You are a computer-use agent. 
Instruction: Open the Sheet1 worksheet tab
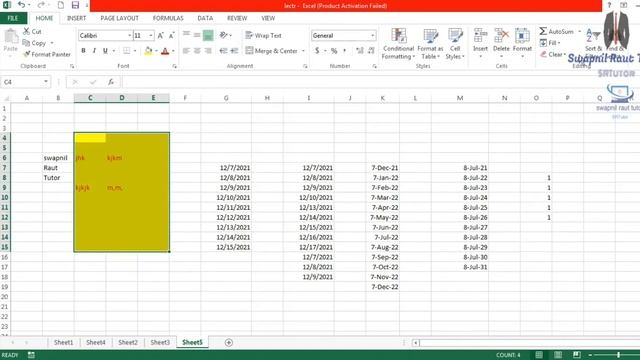[64, 342]
